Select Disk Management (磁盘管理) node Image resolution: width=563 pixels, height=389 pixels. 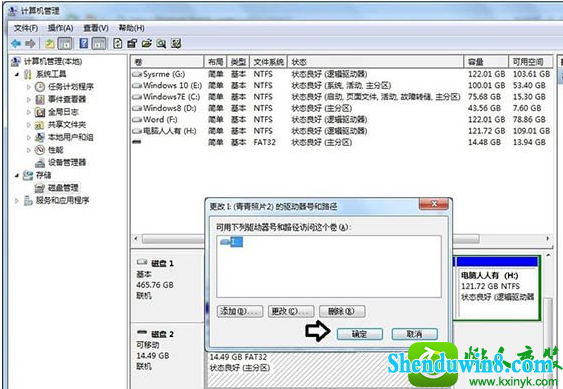click(63, 187)
